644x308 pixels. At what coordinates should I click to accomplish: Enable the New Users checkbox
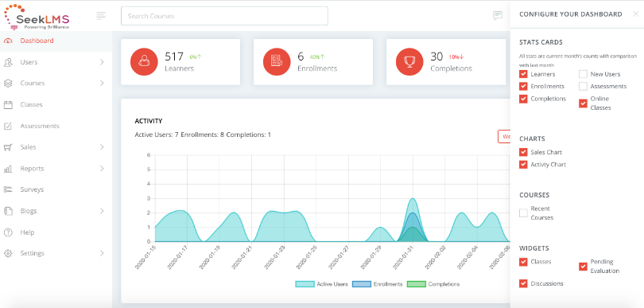pos(584,75)
